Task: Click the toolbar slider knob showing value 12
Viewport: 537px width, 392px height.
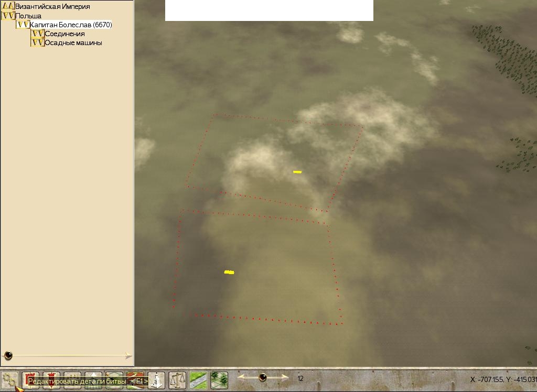Action: 263,377
